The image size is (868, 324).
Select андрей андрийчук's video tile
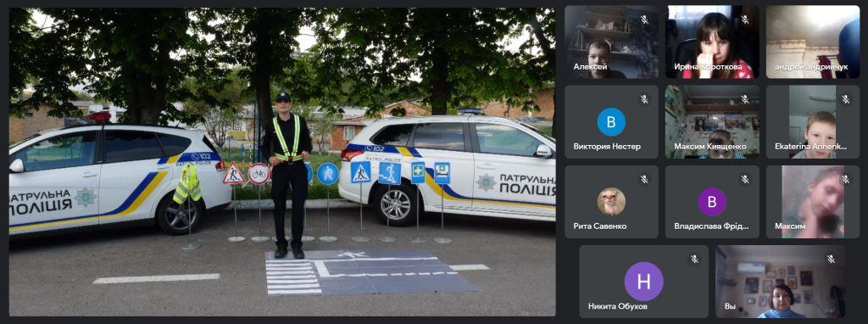tap(813, 42)
